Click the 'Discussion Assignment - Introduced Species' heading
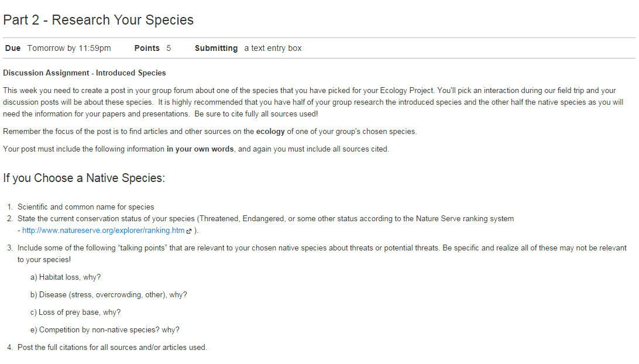 pos(84,73)
